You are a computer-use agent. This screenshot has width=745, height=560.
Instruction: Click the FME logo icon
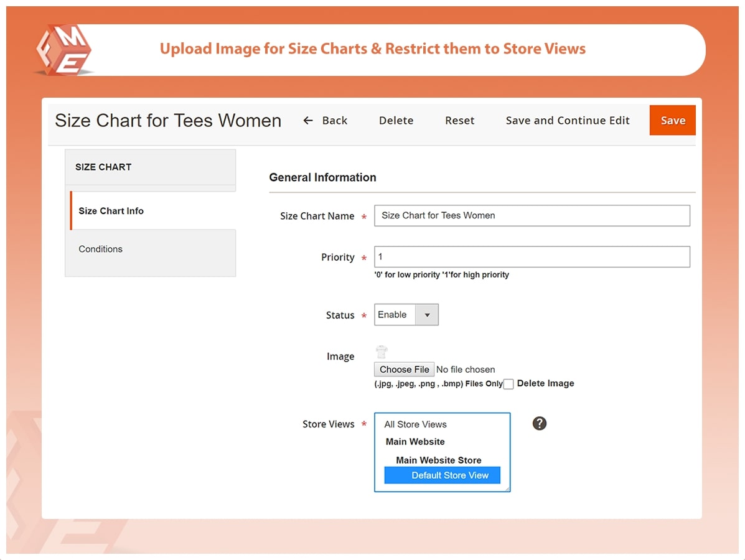pos(63,50)
